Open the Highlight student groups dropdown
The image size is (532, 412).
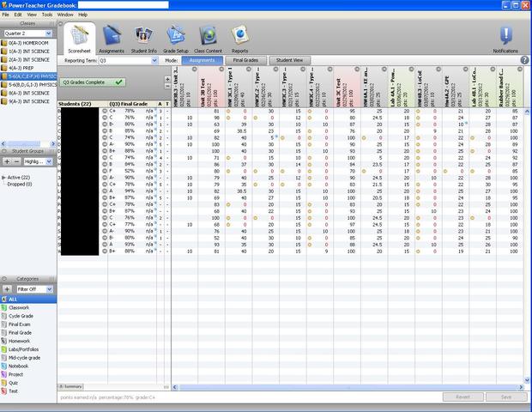click(x=38, y=162)
